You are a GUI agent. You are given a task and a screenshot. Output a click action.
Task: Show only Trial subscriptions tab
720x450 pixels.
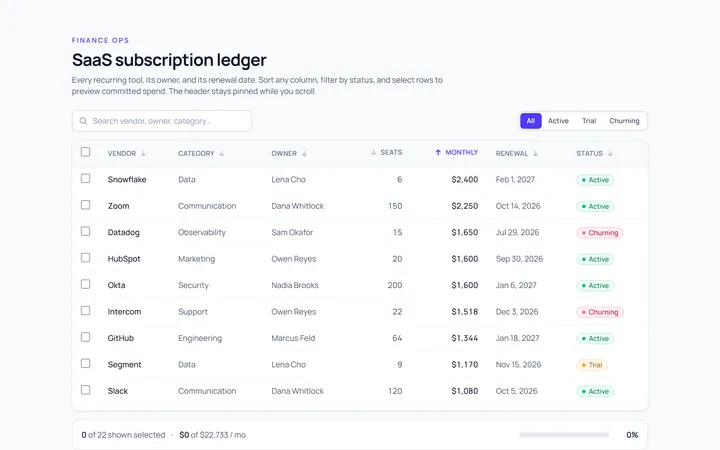(x=589, y=121)
